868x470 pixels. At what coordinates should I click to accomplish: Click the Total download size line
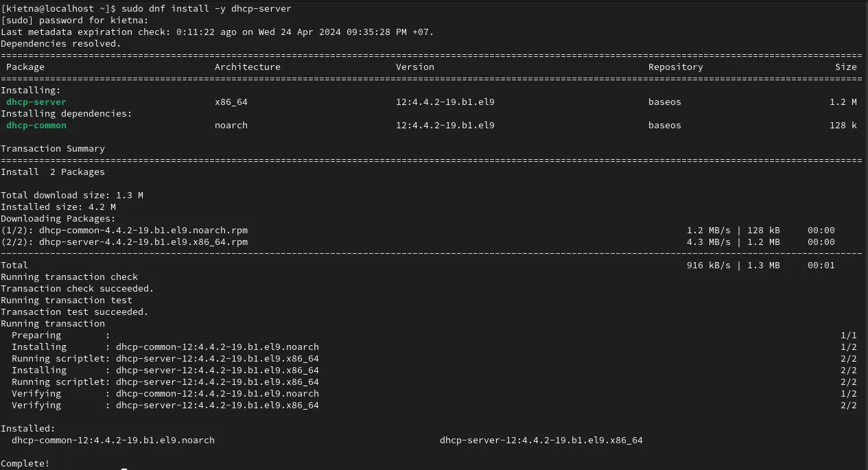(x=72, y=196)
